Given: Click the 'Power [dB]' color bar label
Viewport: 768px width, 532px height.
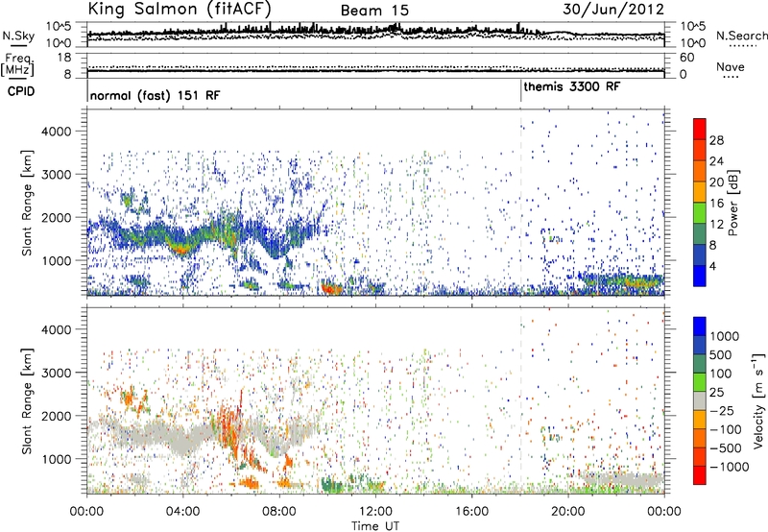Looking at the screenshot, I should click(732, 203).
